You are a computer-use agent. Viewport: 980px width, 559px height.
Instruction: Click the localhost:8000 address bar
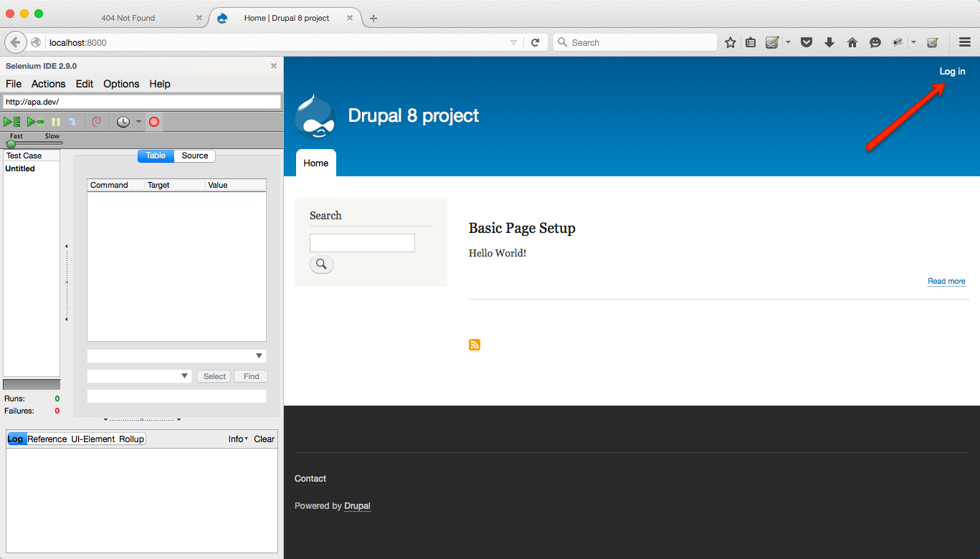276,42
